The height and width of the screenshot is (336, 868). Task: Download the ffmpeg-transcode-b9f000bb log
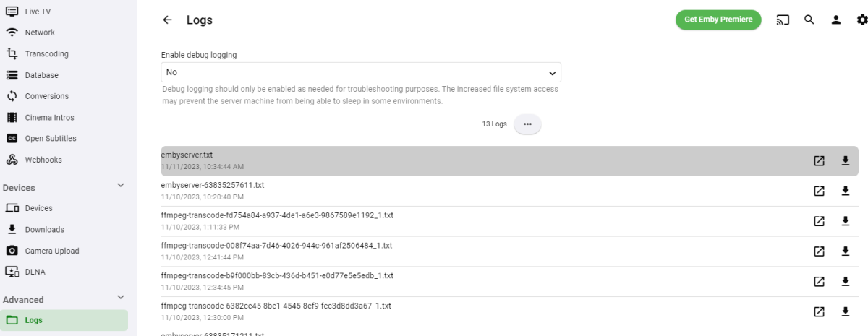pos(845,281)
